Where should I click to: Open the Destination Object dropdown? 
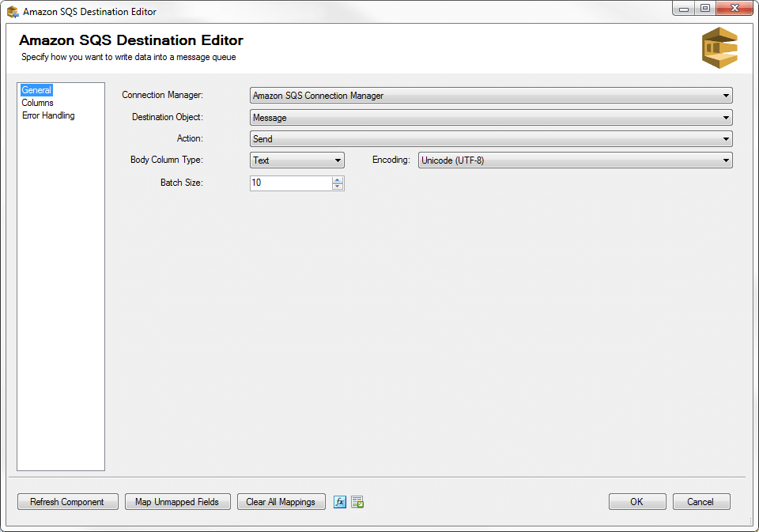727,117
